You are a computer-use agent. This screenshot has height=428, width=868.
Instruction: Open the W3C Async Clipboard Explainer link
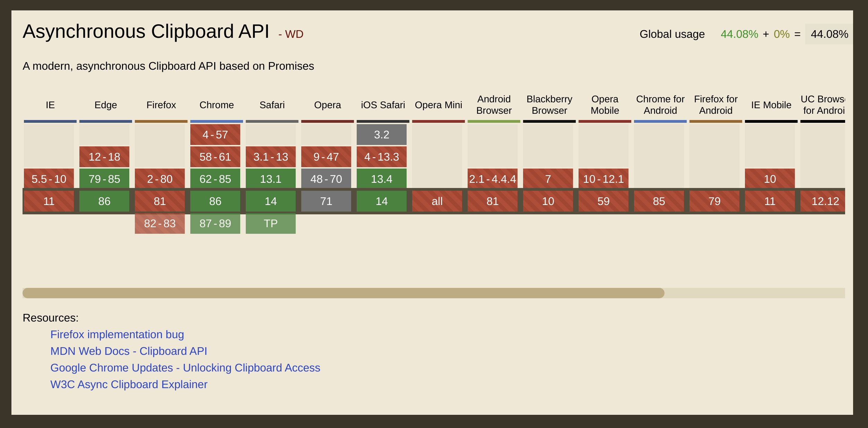click(129, 384)
